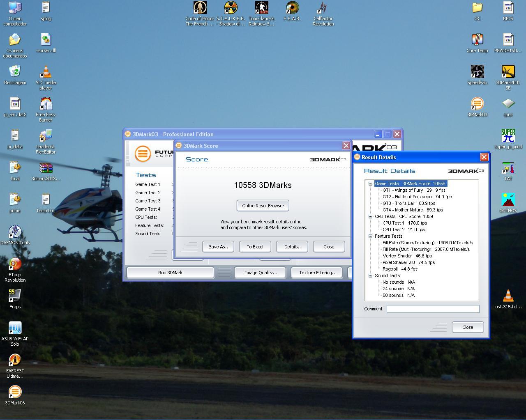Launch SpeedFan desktop shortcut
Screen dimensions: 526x420
pyautogui.click(x=477, y=71)
